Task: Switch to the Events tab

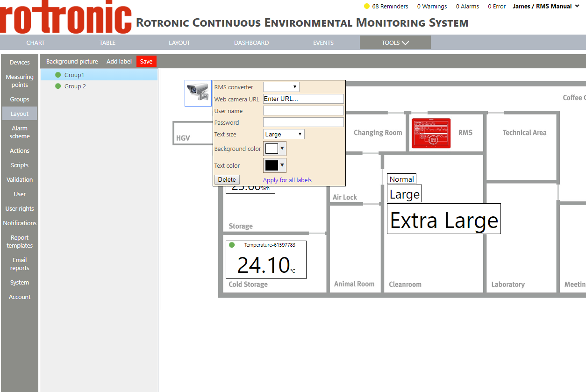Action: [x=323, y=43]
